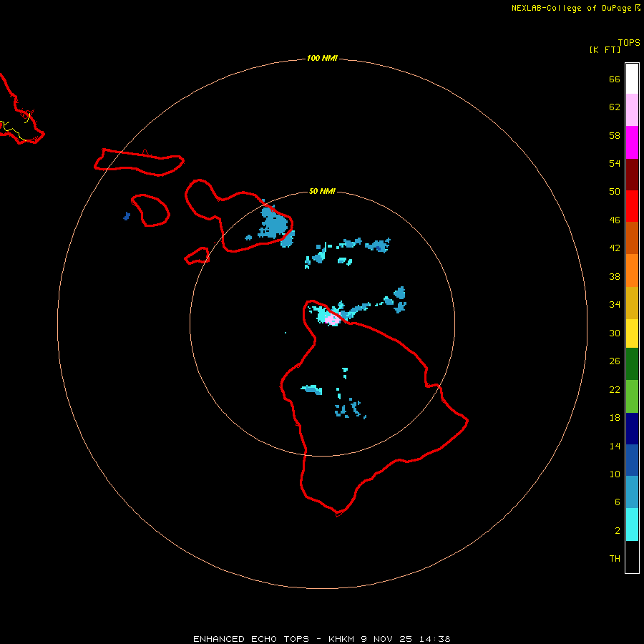Click the legend value 14

pos(615,446)
